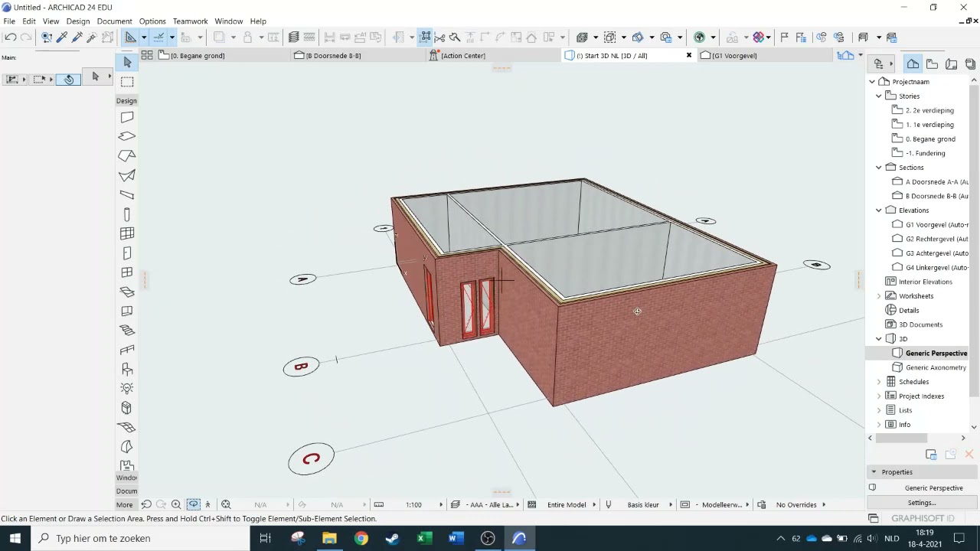Image resolution: width=980 pixels, height=551 pixels.
Task: Toggle the Orbit mode button in bottom bar
Action: click(193, 504)
